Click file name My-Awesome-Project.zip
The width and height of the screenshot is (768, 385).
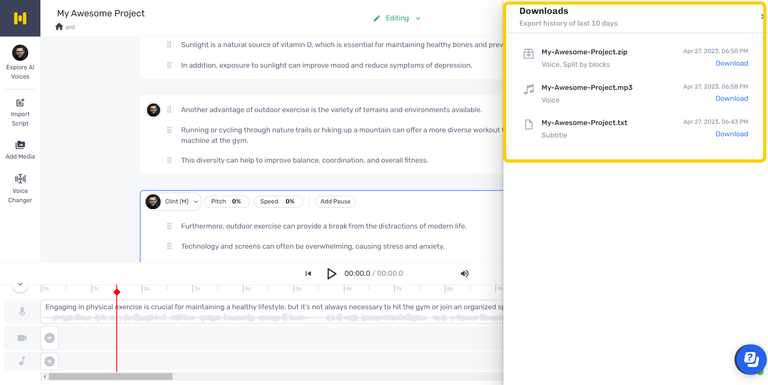(584, 52)
